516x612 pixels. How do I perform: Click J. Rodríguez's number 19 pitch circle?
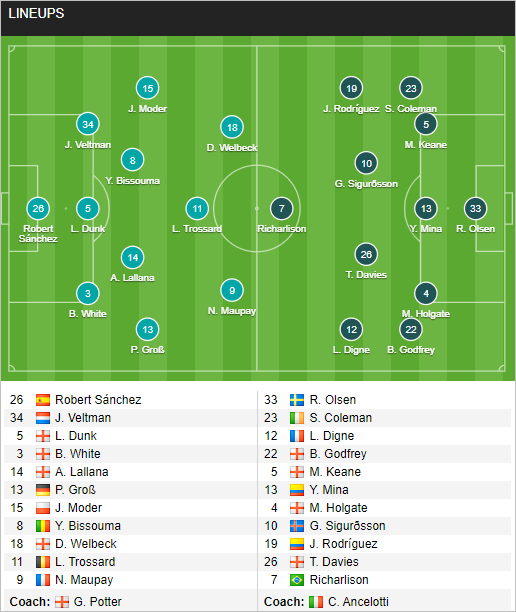point(351,88)
